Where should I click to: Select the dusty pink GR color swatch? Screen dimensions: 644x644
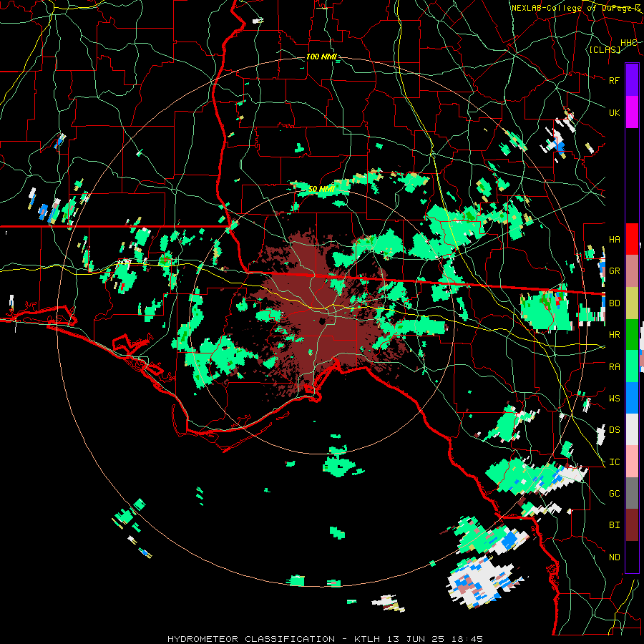coord(632,271)
